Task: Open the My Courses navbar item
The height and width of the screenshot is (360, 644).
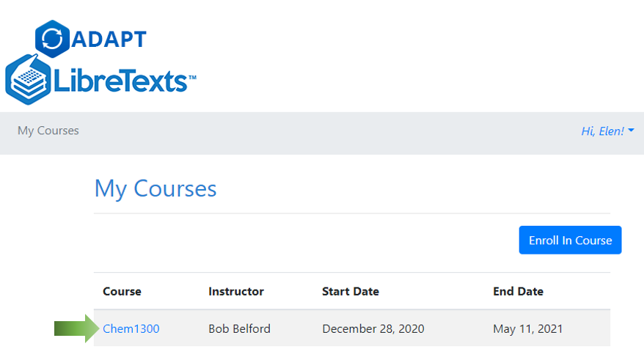Action: point(48,131)
